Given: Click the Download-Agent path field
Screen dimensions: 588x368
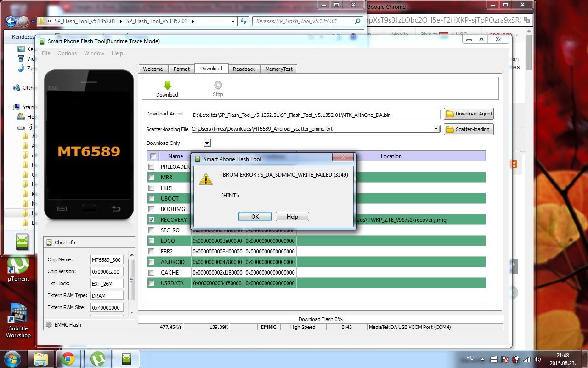Looking at the screenshot, I should (316, 115).
